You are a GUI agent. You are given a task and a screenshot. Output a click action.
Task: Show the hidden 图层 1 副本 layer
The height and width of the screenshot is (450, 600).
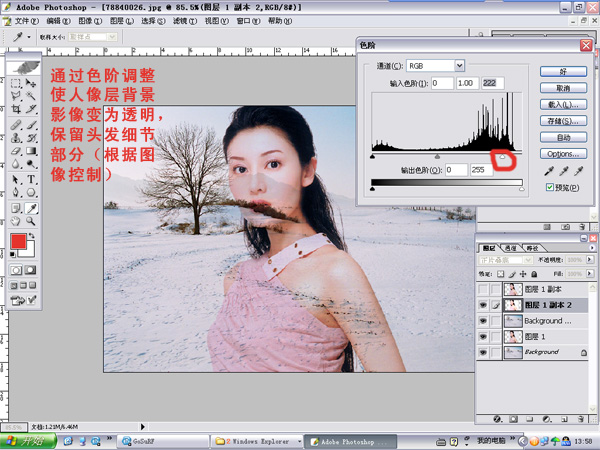(483, 289)
